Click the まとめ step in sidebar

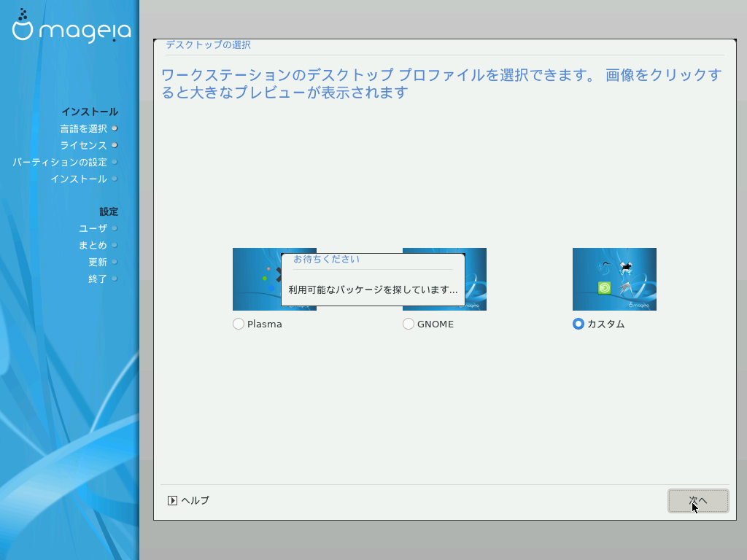click(93, 245)
